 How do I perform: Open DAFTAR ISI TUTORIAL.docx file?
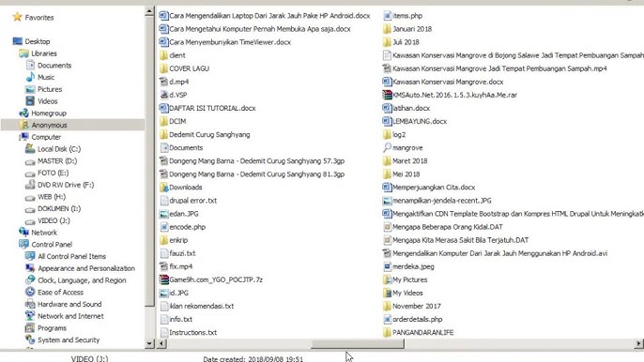click(212, 108)
